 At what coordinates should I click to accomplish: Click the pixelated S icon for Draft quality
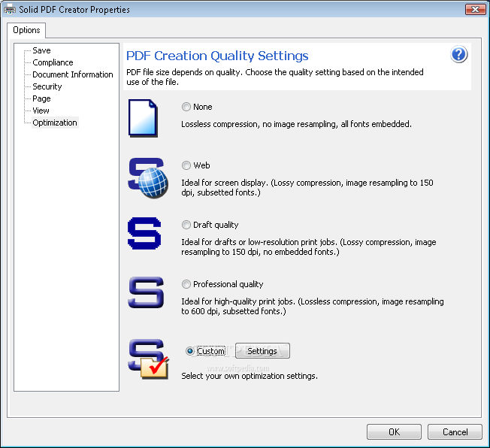144,233
